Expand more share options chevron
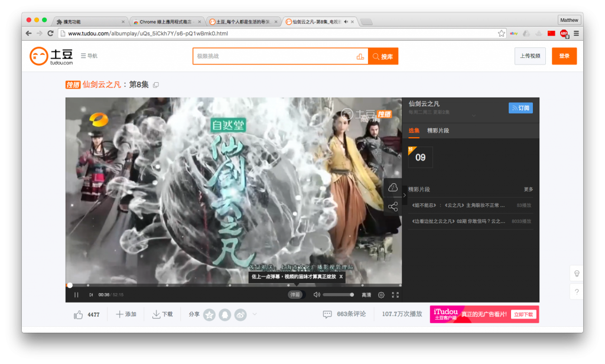 [x=255, y=314]
